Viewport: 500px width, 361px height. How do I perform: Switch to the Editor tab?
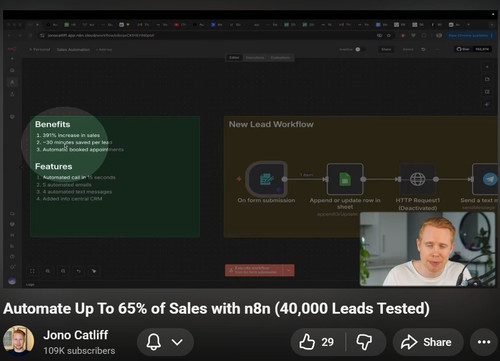click(x=234, y=58)
